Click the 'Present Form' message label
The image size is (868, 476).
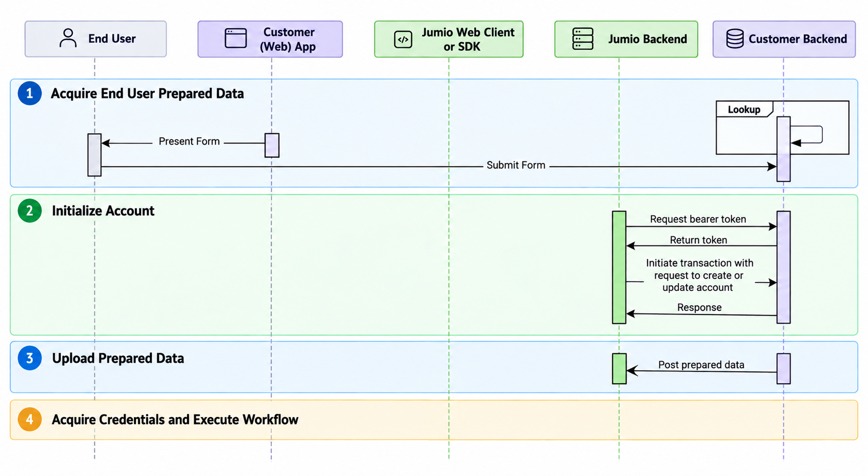[x=189, y=141]
